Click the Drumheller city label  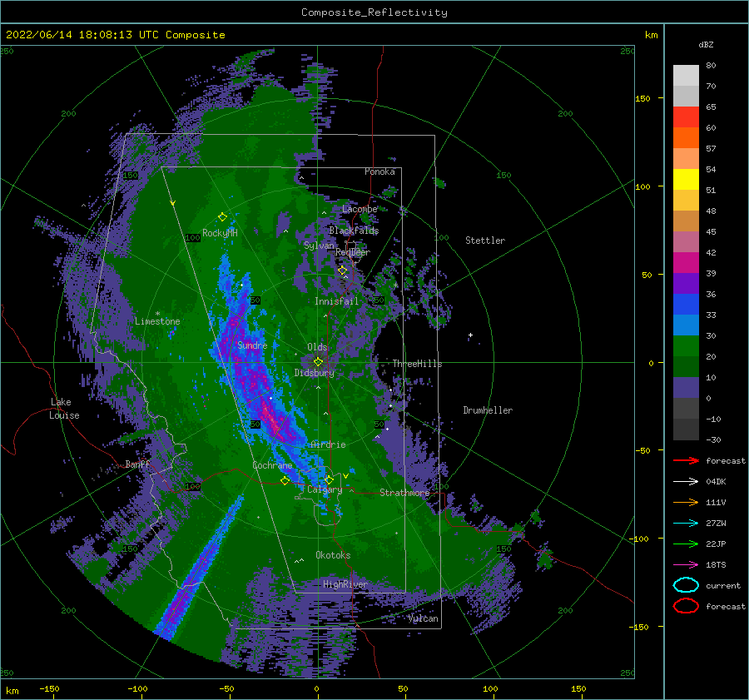click(x=488, y=410)
